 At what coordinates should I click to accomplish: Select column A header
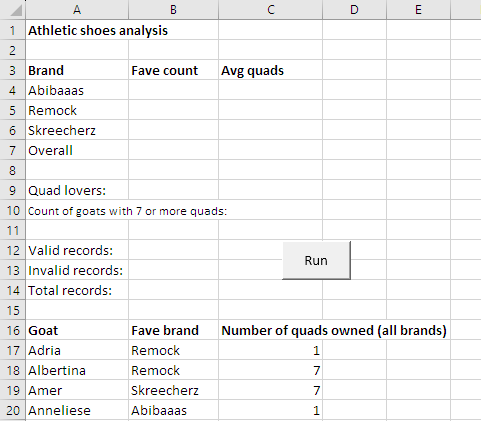77,10
